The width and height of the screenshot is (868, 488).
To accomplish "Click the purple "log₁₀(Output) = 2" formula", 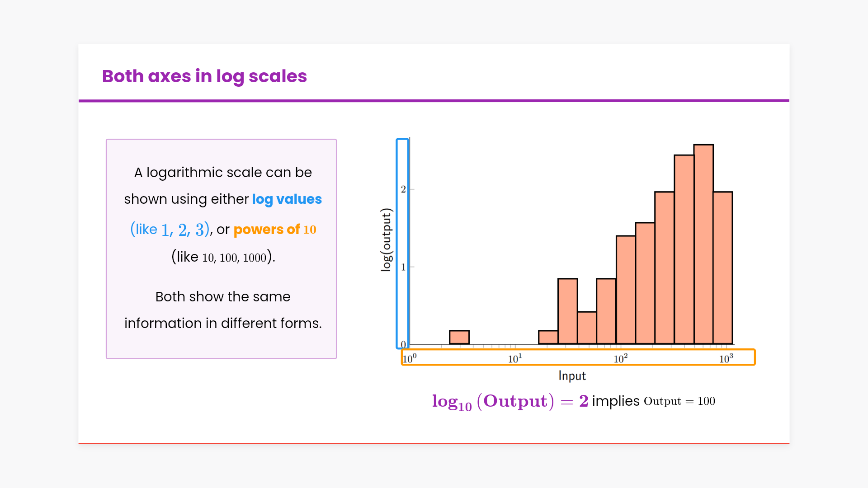I will (x=510, y=402).
